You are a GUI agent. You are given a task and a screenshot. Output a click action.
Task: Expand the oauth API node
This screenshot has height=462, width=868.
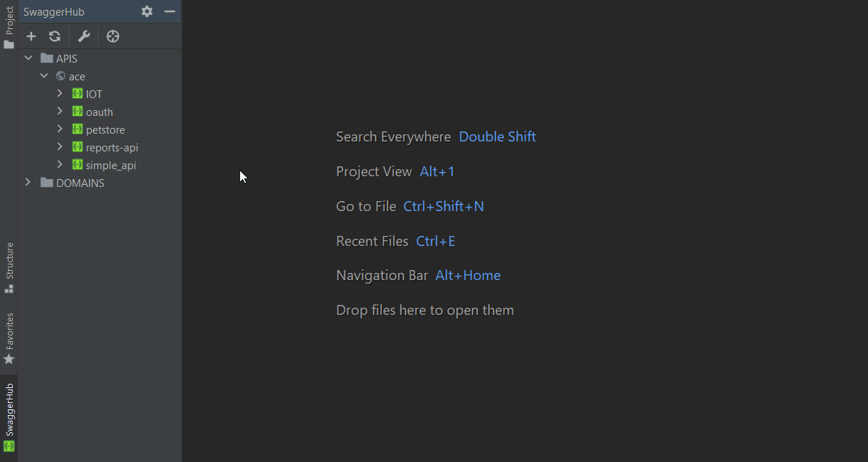[x=60, y=112]
